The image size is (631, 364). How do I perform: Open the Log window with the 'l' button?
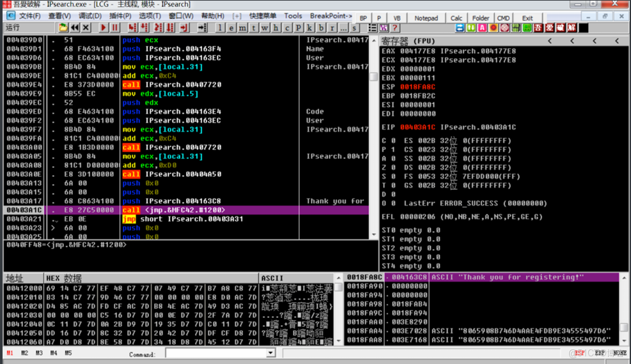coord(220,27)
